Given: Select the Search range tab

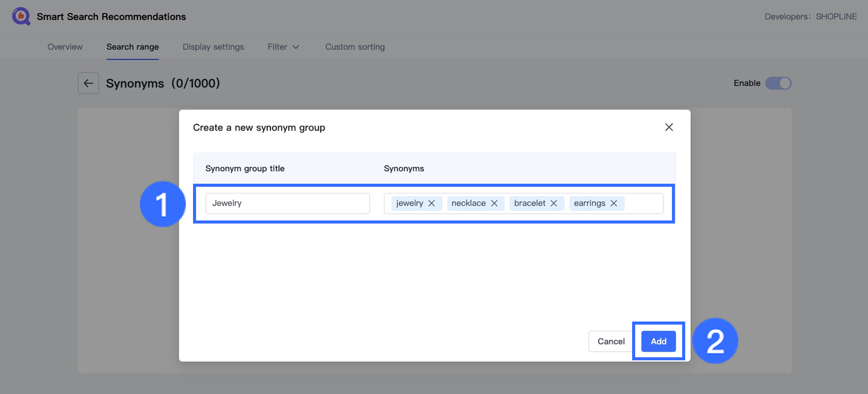Looking at the screenshot, I should coord(132,47).
